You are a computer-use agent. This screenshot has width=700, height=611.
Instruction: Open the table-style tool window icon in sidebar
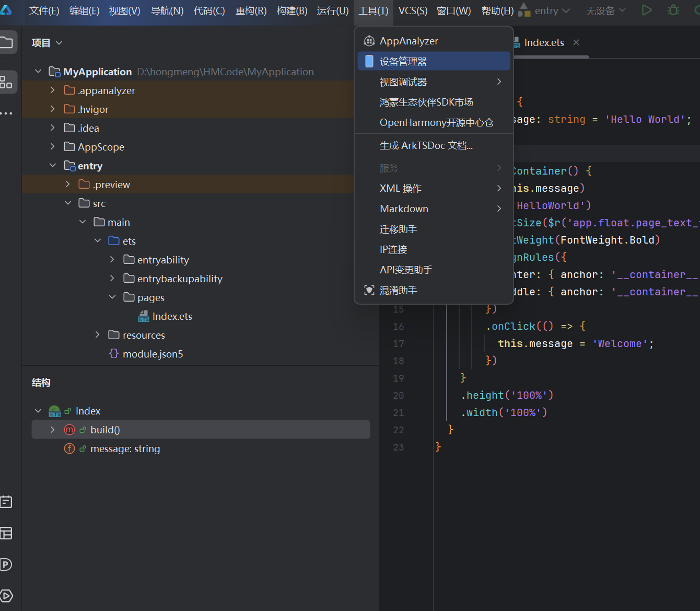[x=6, y=533]
